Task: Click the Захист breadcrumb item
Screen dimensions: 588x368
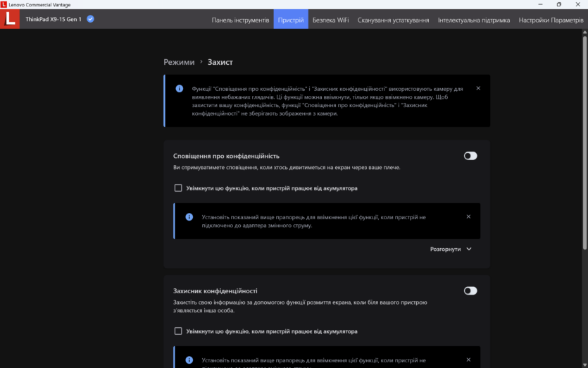Action: (x=220, y=62)
